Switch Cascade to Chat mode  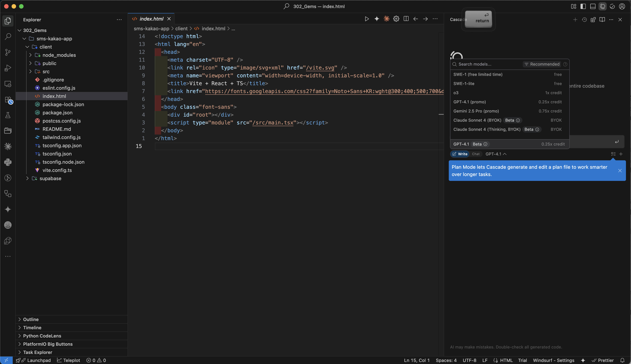(x=475, y=154)
